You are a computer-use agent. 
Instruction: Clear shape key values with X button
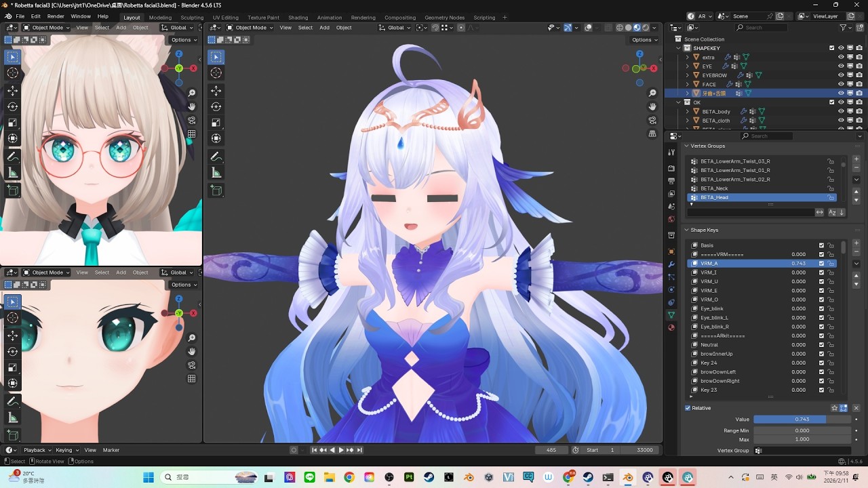[856, 408]
